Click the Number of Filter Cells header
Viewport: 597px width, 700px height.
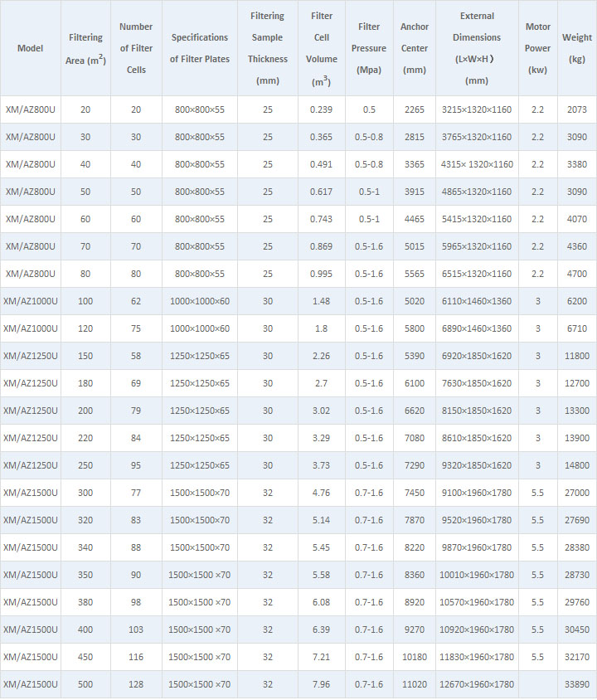[x=136, y=48]
